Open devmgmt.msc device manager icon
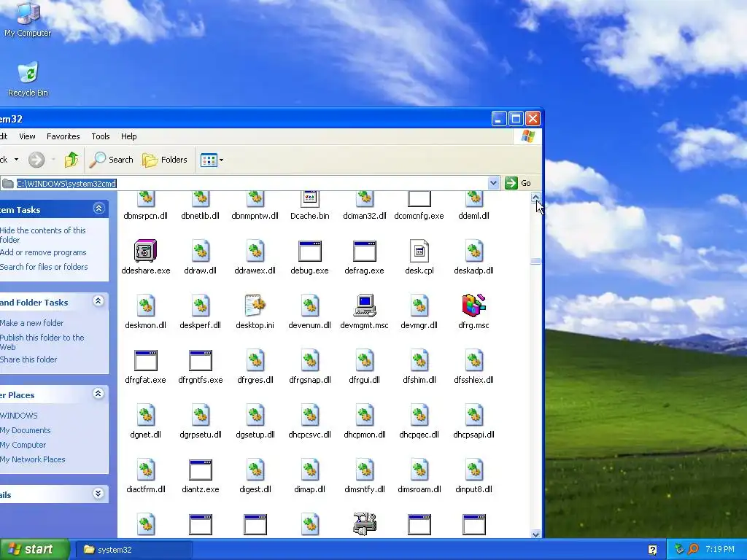 365,306
